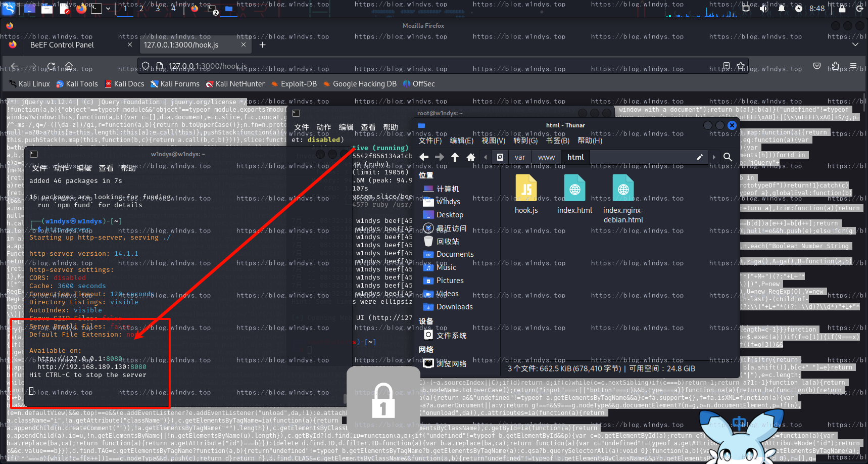
Task: Reload the Firefox page
Action: point(51,66)
